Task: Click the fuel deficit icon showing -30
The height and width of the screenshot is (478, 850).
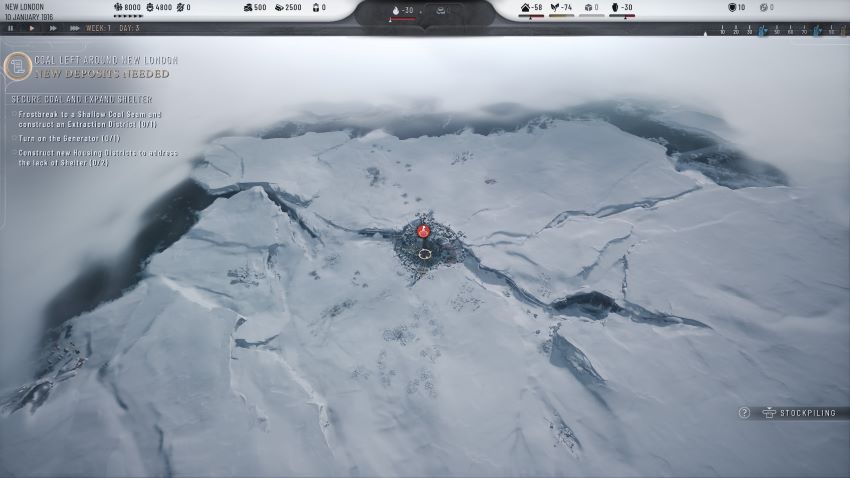Action: point(614,8)
